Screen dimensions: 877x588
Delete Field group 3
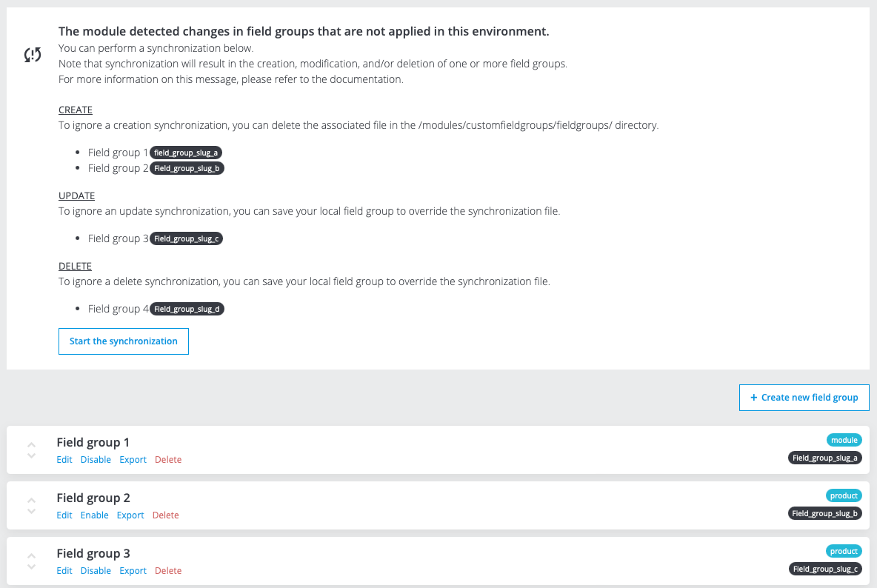pos(168,571)
